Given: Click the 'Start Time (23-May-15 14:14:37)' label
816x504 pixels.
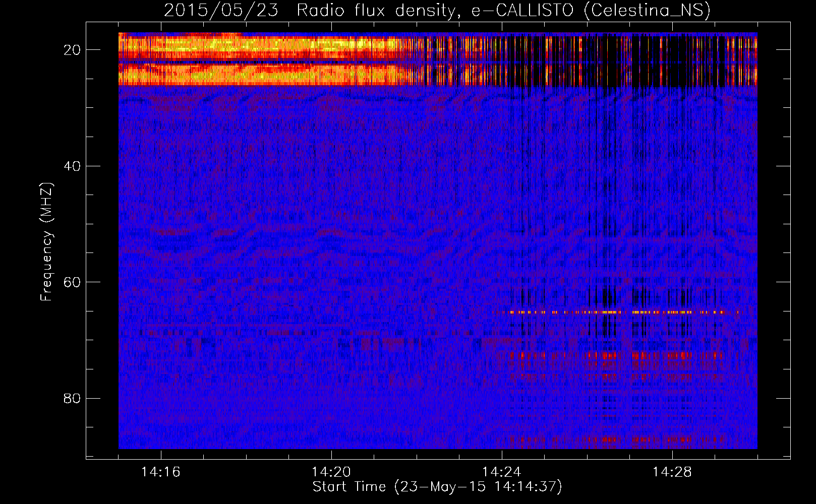Looking at the screenshot, I should (x=437, y=487).
